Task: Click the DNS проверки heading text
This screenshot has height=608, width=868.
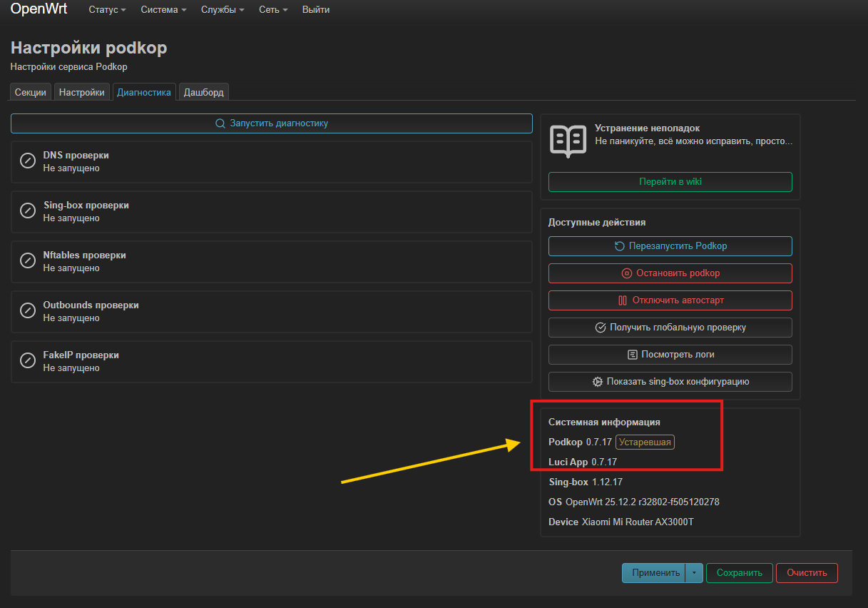Action: tap(76, 156)
